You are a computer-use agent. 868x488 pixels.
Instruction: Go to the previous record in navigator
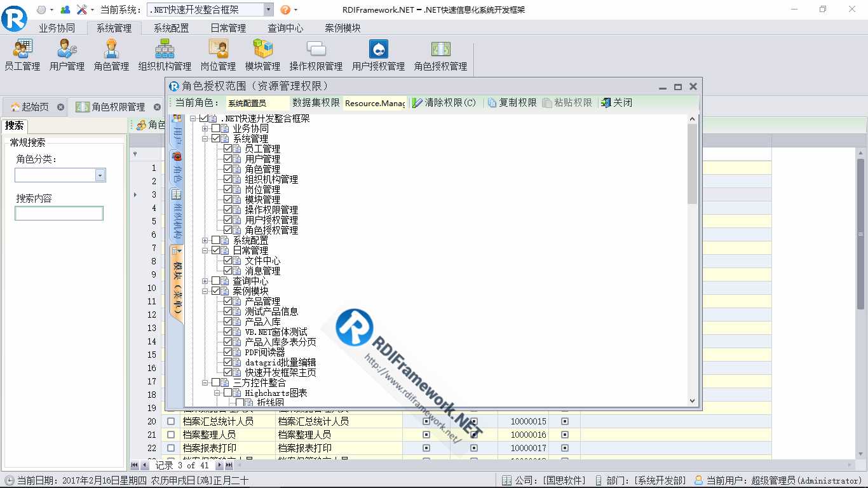tap(144, 466)
